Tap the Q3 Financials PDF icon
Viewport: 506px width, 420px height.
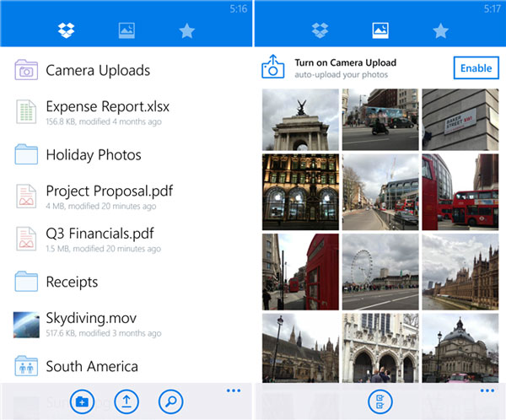26,239
